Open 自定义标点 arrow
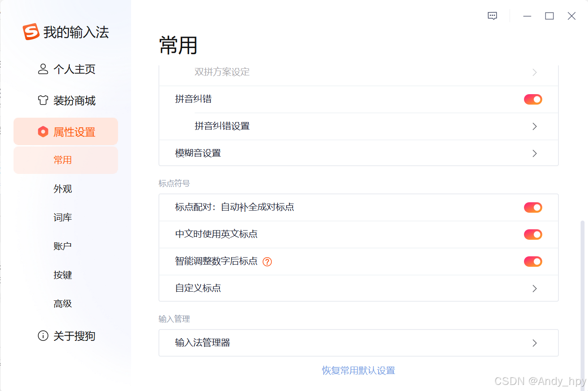This screenshot has width=588, height=391. point(535,289)
